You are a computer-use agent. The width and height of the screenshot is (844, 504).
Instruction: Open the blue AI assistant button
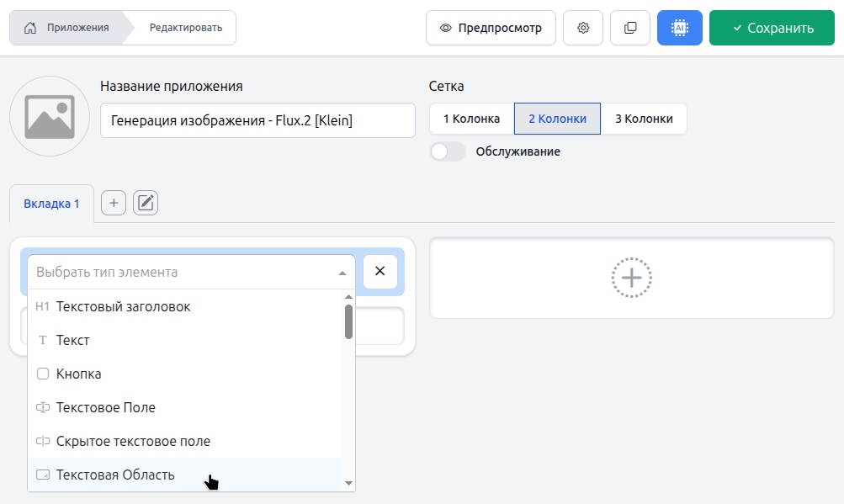680,28
